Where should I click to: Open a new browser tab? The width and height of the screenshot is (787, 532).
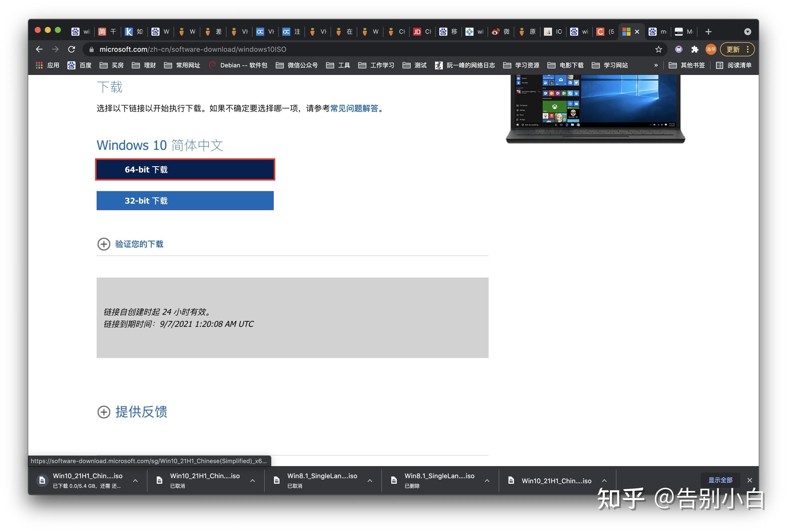[708, 32]
